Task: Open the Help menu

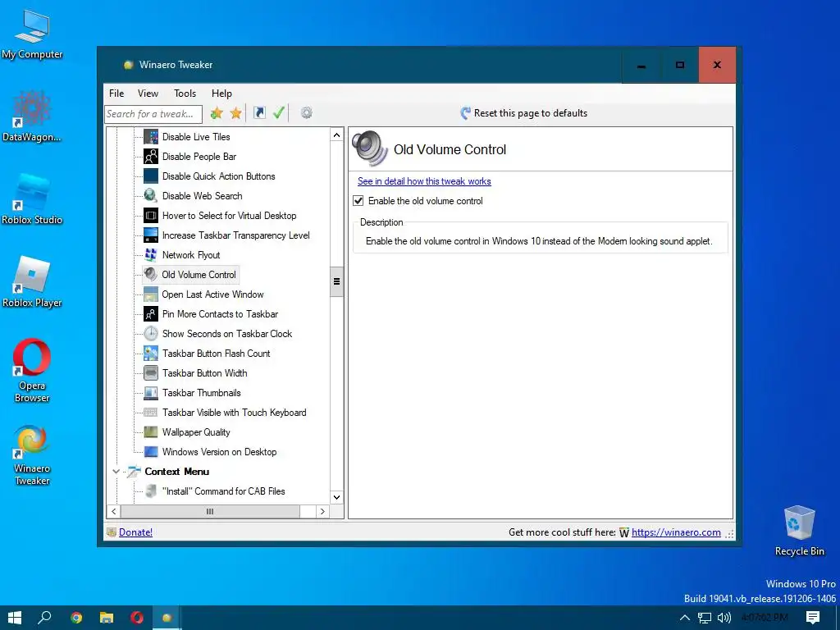Action: point(221,94)
